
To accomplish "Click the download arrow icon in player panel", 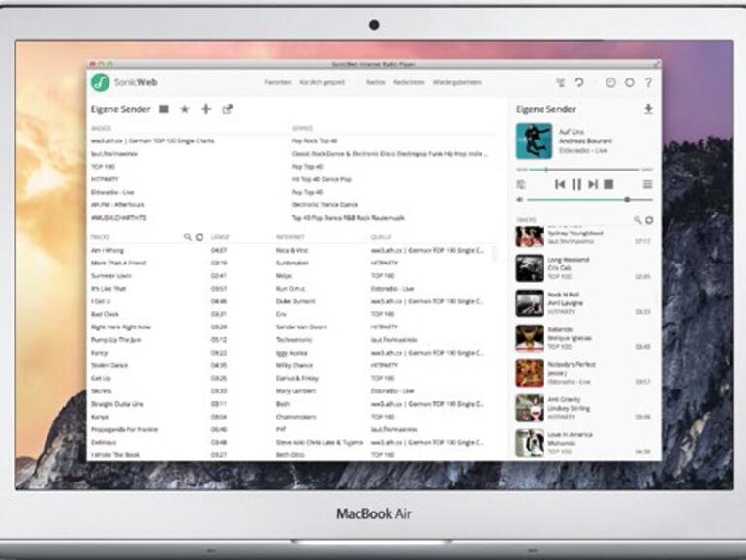I will (x=648, y=109).
